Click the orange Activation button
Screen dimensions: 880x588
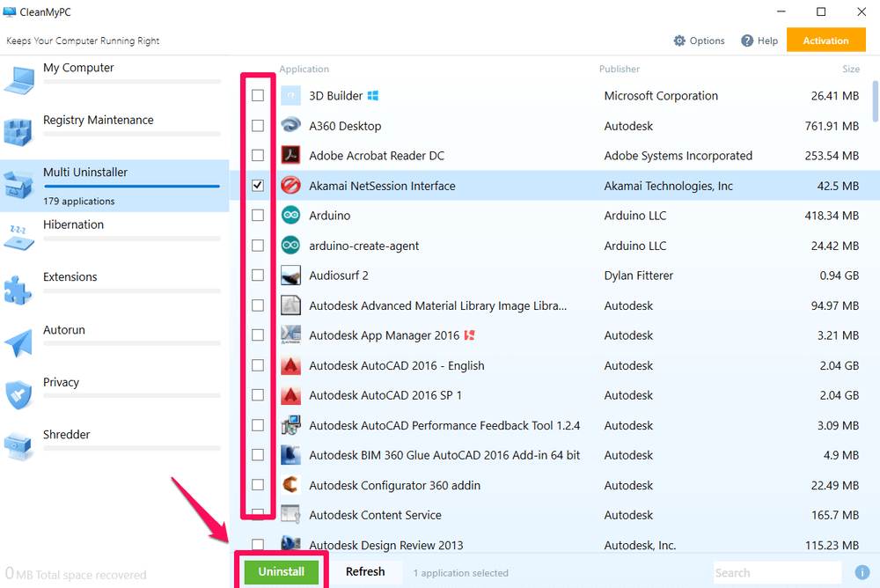(825, 40)
